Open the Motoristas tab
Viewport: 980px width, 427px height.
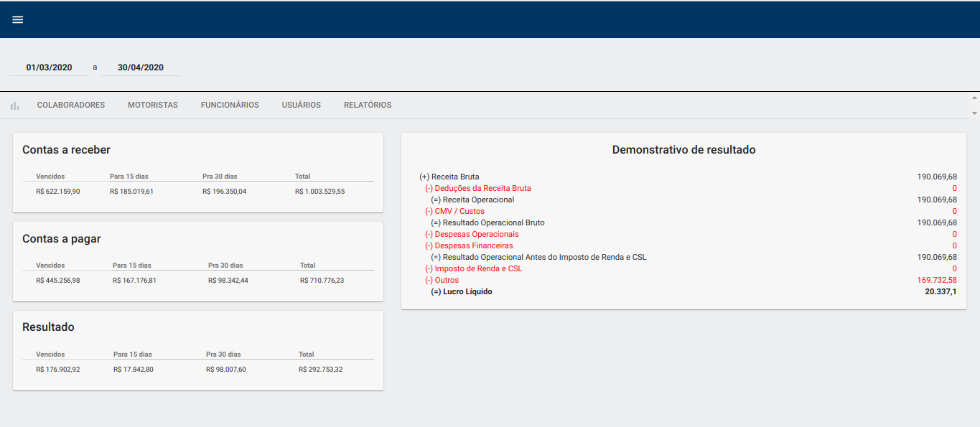[153, 105]
